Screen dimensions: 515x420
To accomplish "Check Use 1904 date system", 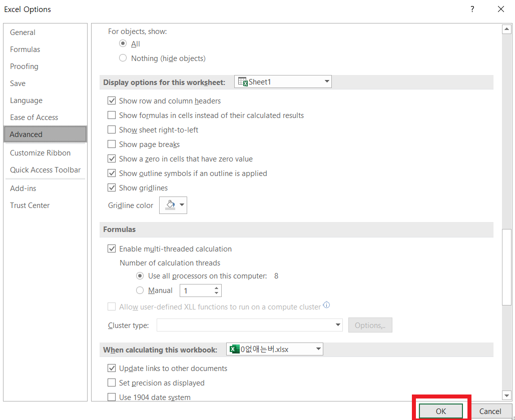I will click(112, 397).
